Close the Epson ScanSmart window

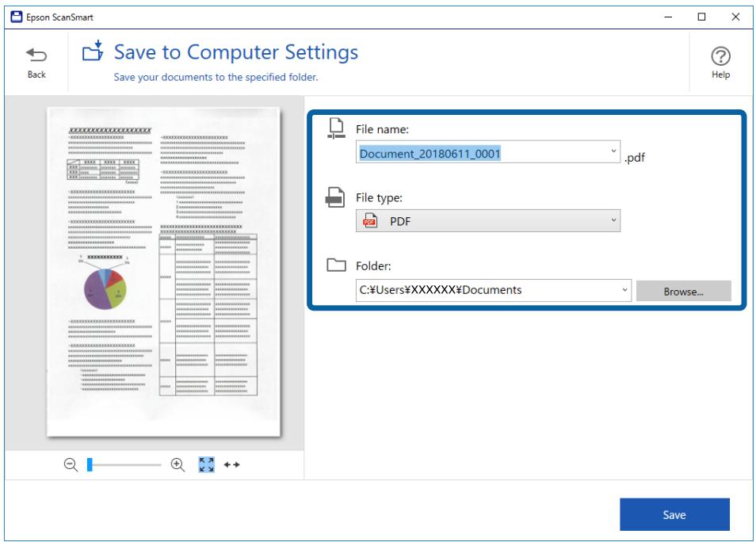click(x=735, y=17)
